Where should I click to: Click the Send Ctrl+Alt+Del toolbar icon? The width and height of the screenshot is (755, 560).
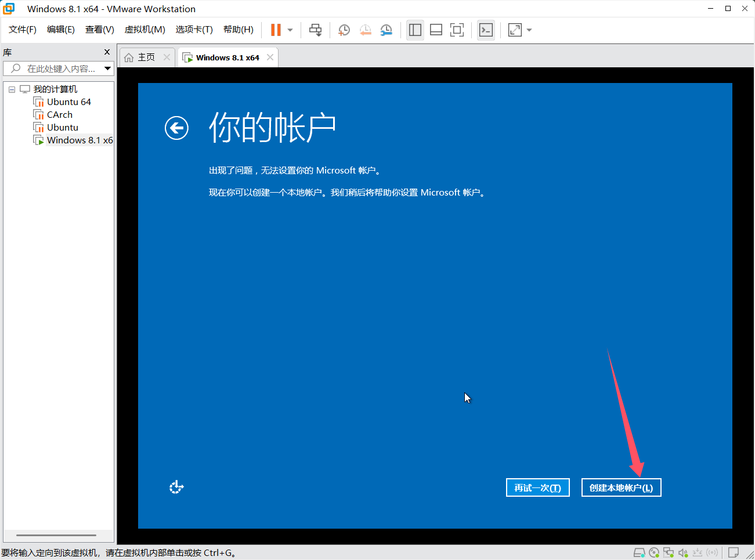click(x=316, y=30)
